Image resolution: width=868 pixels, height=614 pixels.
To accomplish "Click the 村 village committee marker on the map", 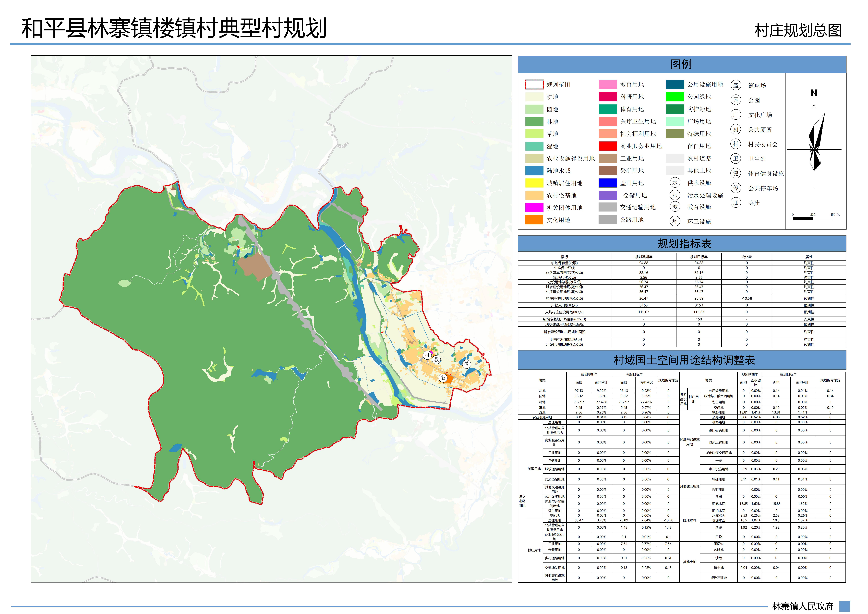I will coord(427,355).
